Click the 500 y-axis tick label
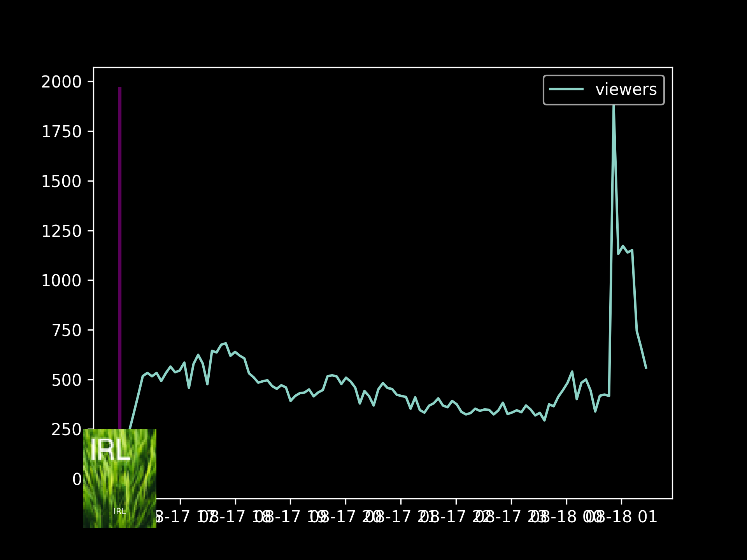This screenshot has width=747, height=560. (x=67, y=380)
